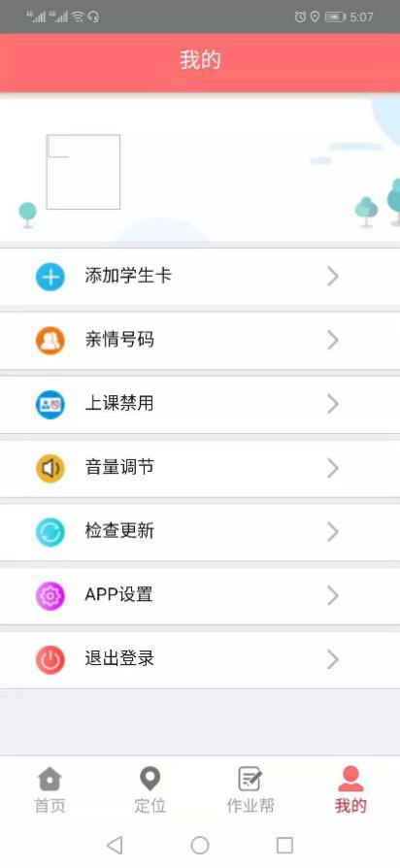Image resolution: width=400 pixels, height=868 pixels.
Task: Tap the yellow speaker volume icon
Action: click(x=50, y=468)
